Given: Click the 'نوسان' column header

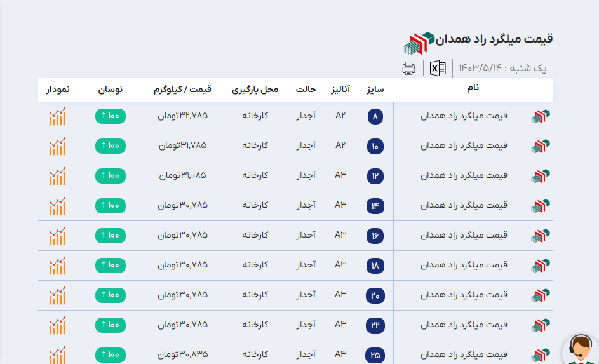Looking at the screenshot, I should tap(110, 90).
